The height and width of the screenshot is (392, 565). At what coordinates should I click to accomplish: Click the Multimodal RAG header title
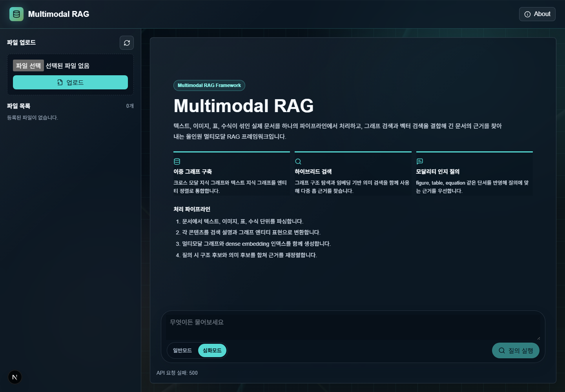pos(58,14)
